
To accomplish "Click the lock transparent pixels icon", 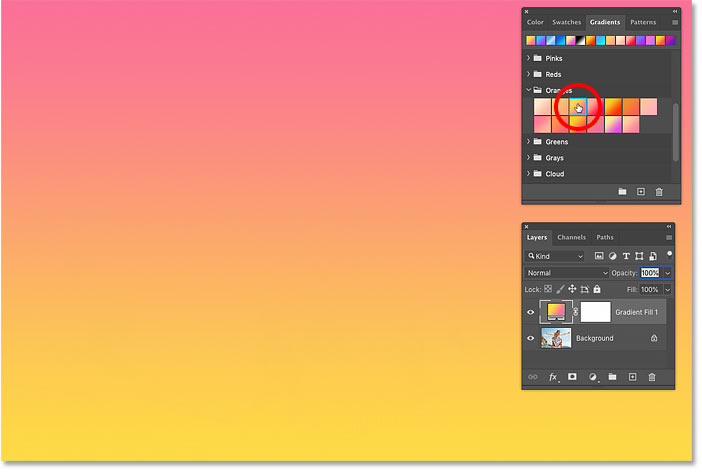I will tap(548, 289).
